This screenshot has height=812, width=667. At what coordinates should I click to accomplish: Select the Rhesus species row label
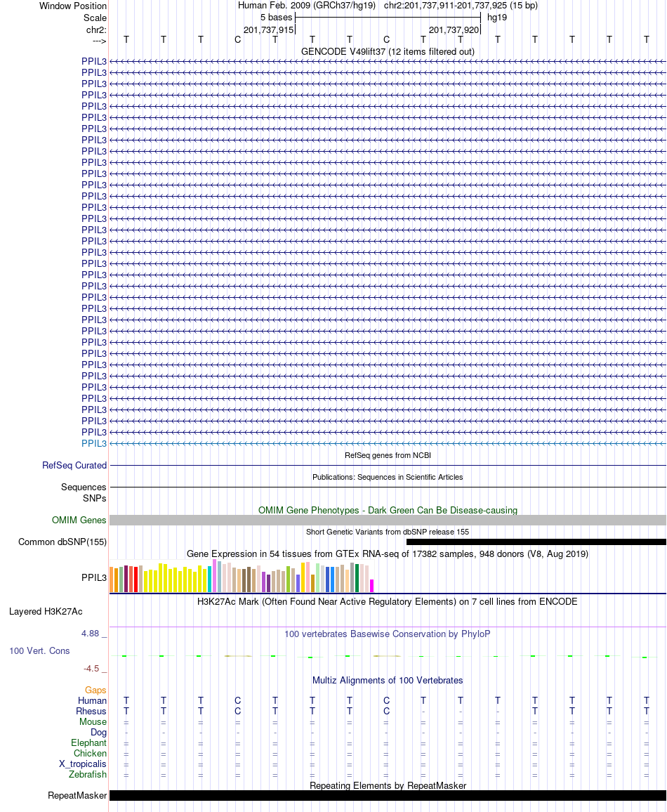tap(91, 711)
